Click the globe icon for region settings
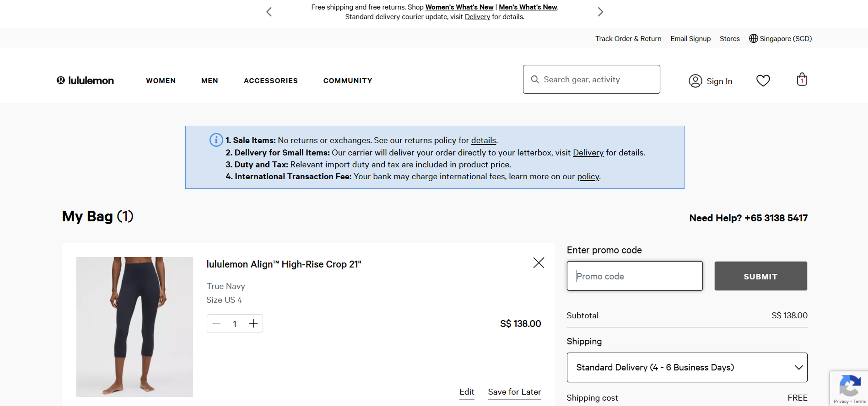 click(x=754, y=38)
